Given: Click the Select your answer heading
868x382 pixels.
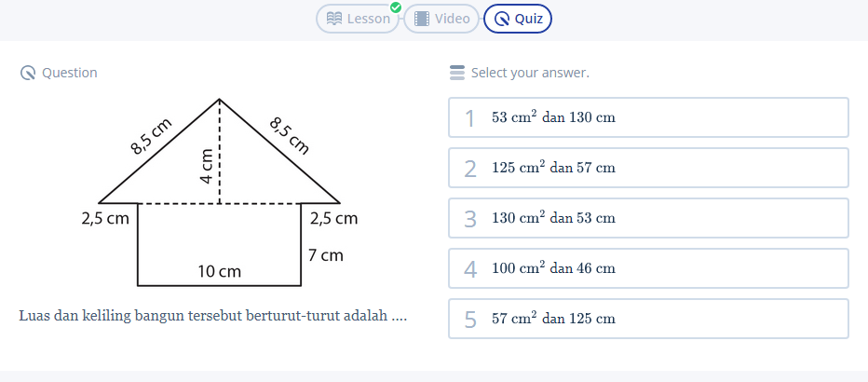Looking at the screenshot, I should click(530, 73).
